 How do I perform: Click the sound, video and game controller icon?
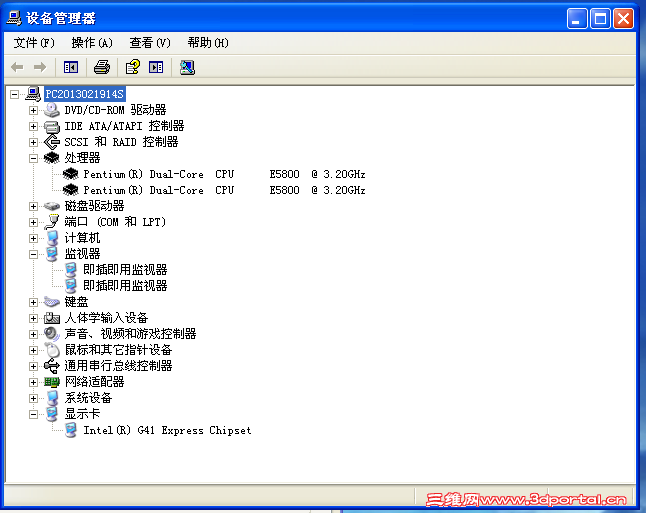pyautogui.click(x=52, y=334)
